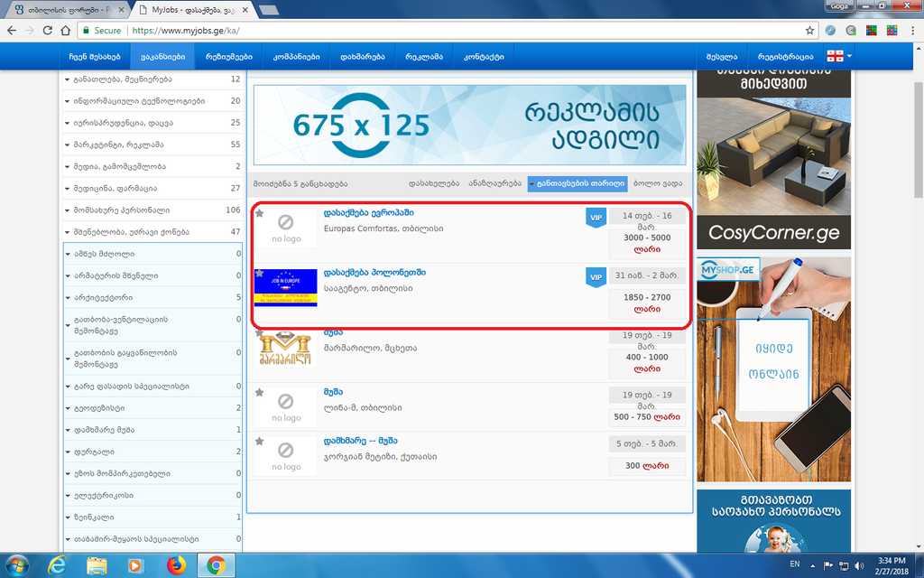Click the Chrome icon in the taskbar

(216, 565)
